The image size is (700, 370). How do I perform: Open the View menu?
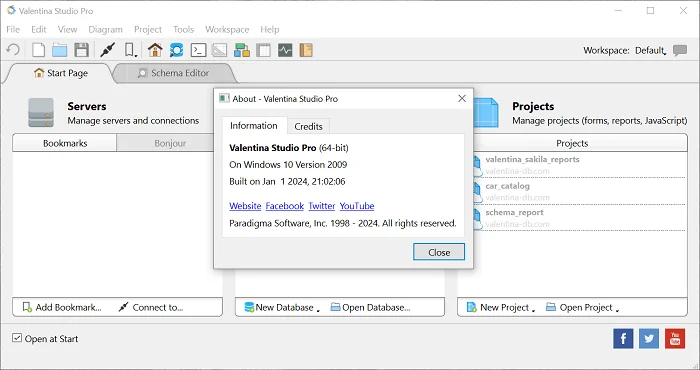67,29
